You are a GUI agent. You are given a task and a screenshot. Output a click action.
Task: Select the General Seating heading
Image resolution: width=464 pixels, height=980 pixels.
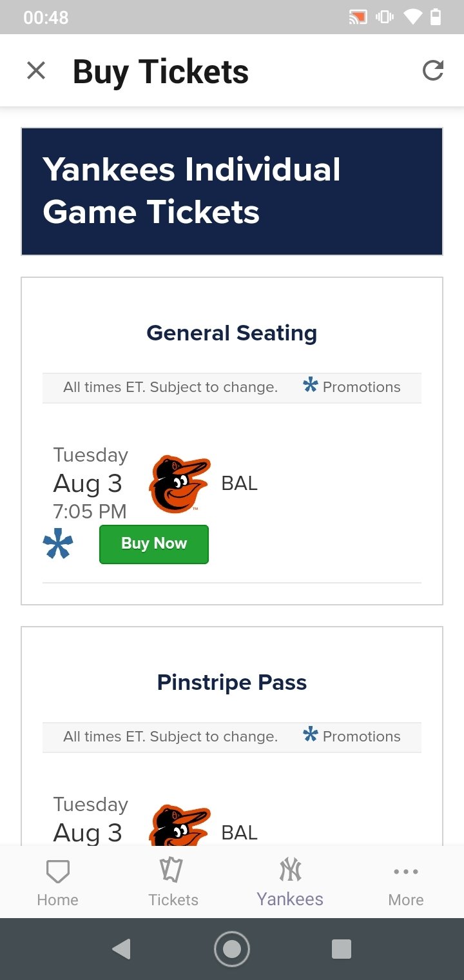[232, 333]
